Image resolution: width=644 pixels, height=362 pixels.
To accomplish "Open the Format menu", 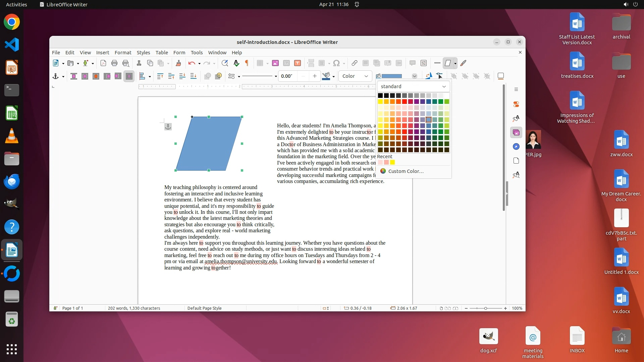I will 123,53.
